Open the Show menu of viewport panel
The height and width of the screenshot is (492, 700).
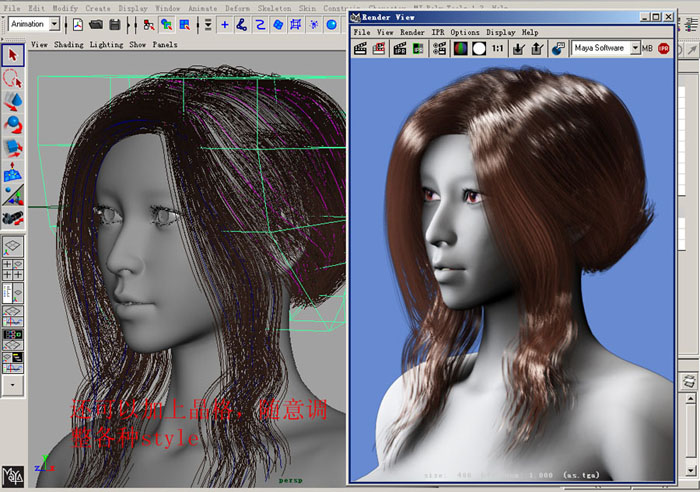coord(138,45)
